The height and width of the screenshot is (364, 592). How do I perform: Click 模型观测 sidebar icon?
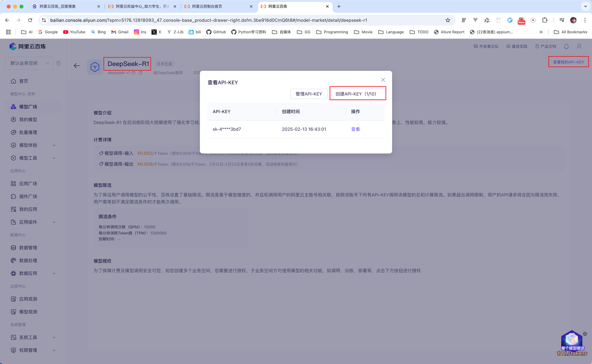coord(13,312)
